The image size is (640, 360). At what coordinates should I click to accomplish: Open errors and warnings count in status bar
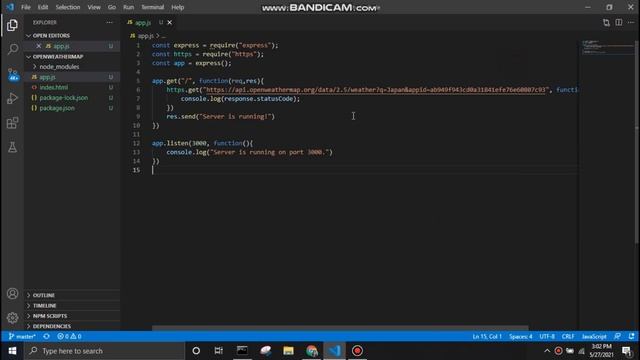click(x=69, y=336)
